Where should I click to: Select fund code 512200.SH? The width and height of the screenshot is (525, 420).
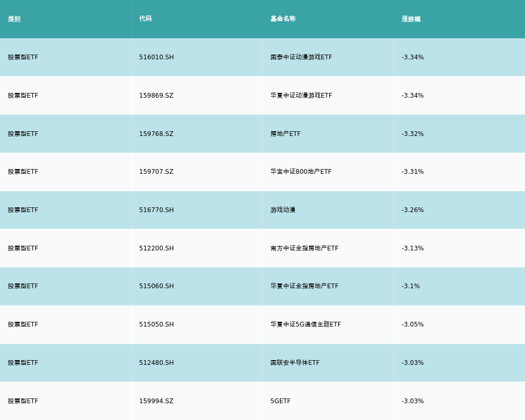click(156, 248)
